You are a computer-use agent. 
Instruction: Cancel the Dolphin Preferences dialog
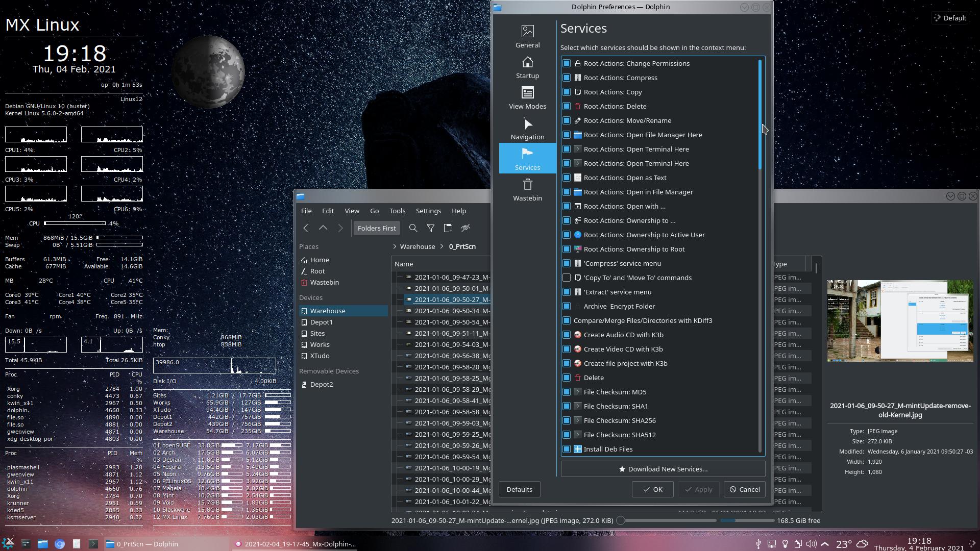point(744,489)
